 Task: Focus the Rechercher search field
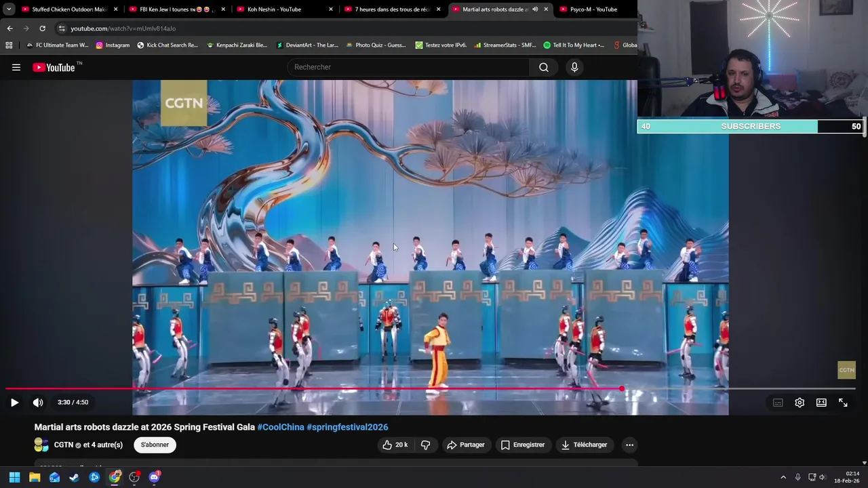pyautogui.click(x=409, y=67)
